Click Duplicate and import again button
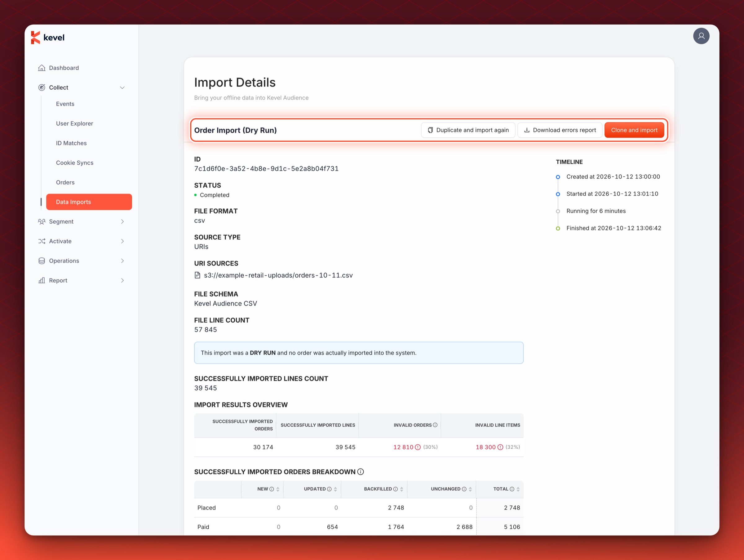Screen dimensions: 744x560 point(468,130)
